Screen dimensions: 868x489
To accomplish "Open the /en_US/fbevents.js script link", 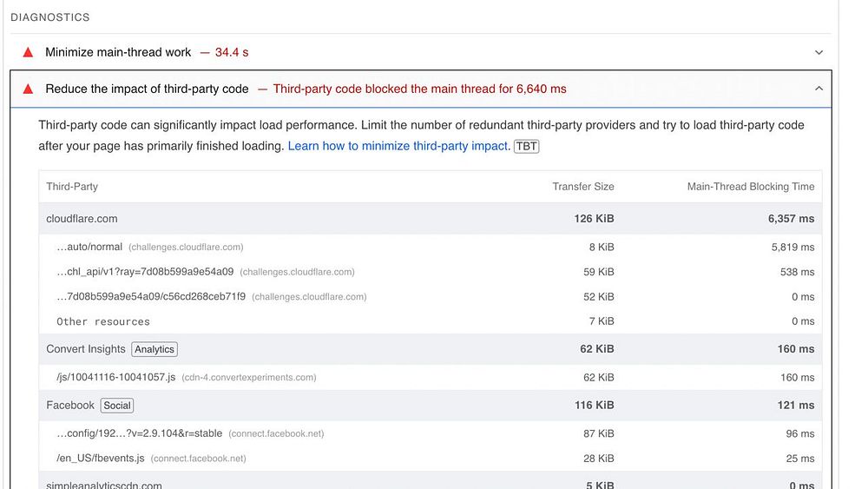I will [x=101, y=458].
